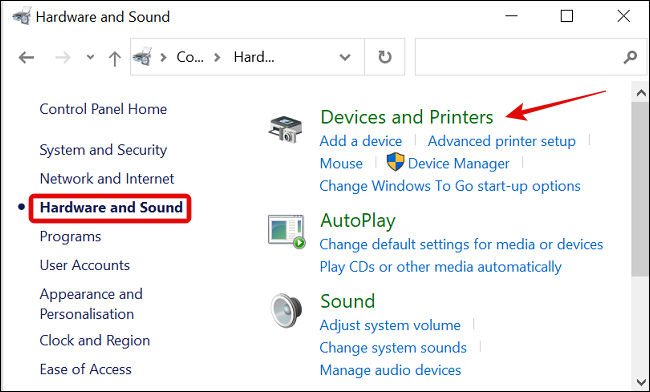
Task: Select Network and Internet category
Action: [107, 179]
